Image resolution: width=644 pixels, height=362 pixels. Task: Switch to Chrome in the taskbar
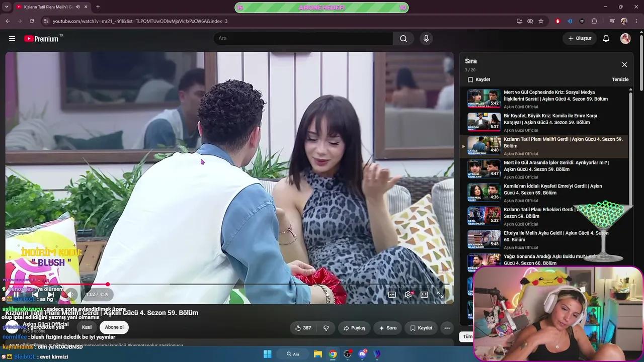(x=333, y=354)
